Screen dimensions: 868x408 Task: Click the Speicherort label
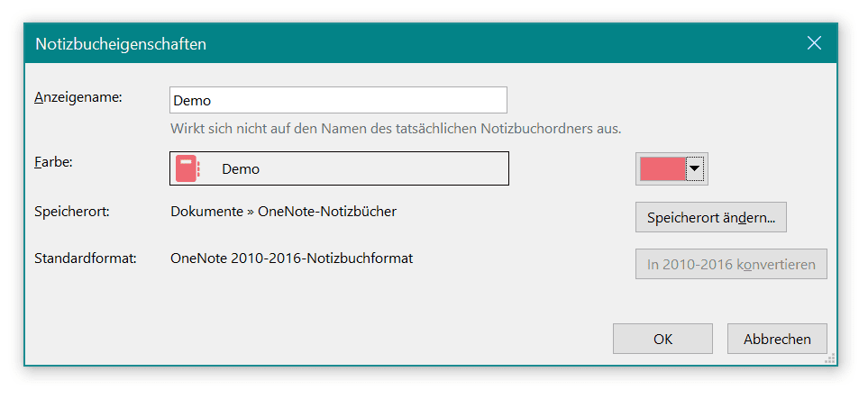[x=72, y=212]
